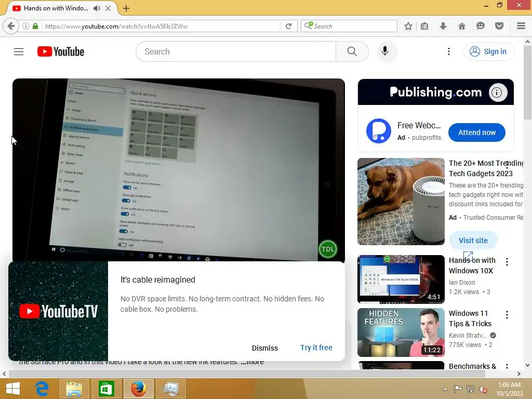Reload the page with refresh icon
The height and width of the screenshot is (399, 532).
(288, 26)
